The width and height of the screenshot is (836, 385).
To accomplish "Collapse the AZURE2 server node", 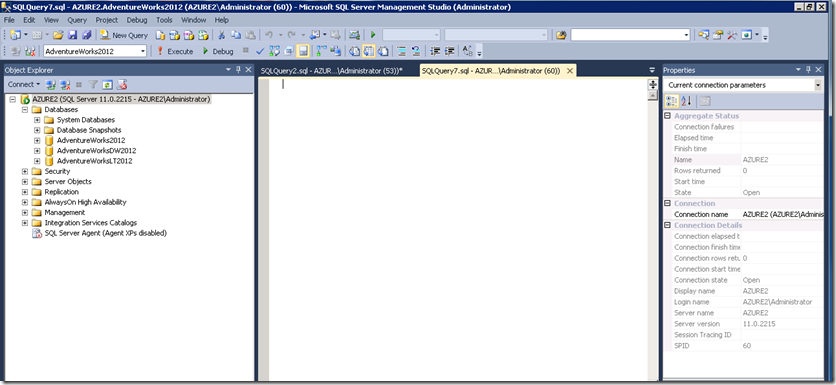I will [12, 99].
